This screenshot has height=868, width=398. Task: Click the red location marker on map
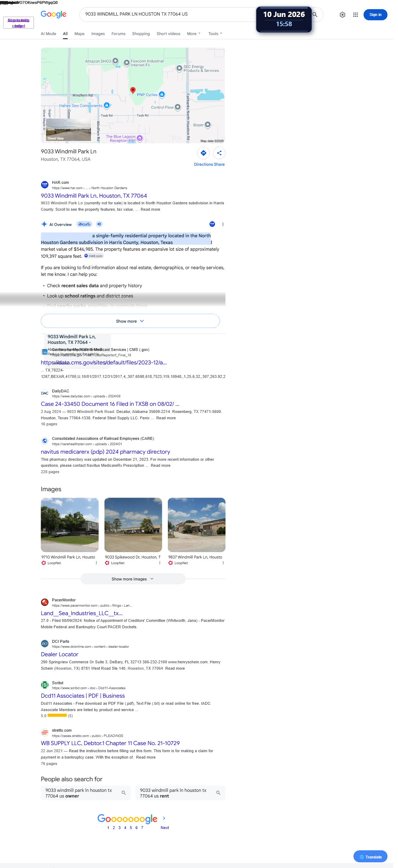(133, 90)
